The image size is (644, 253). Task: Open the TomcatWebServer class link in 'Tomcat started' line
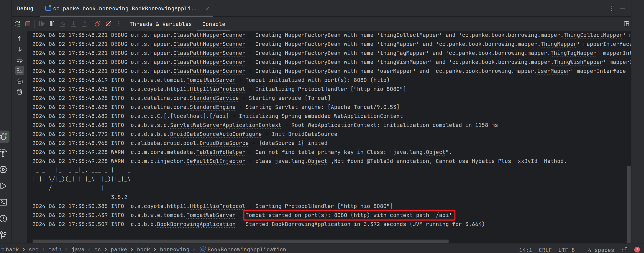coord(211,215)
